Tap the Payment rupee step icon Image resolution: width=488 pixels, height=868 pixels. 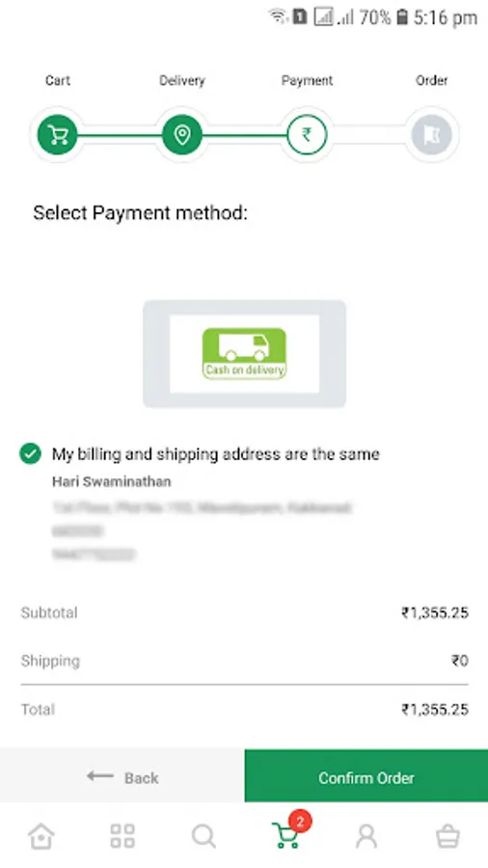(307, 134)
